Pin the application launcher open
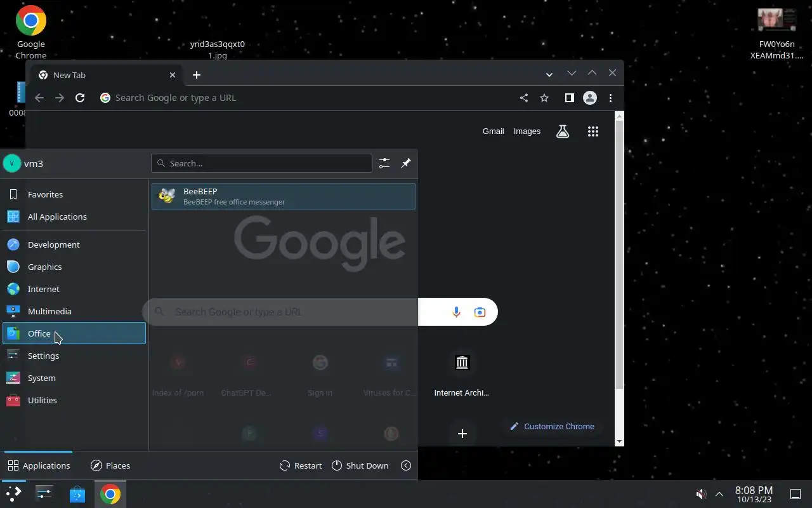Screen dimensions: 812x508 click(406, 163)
